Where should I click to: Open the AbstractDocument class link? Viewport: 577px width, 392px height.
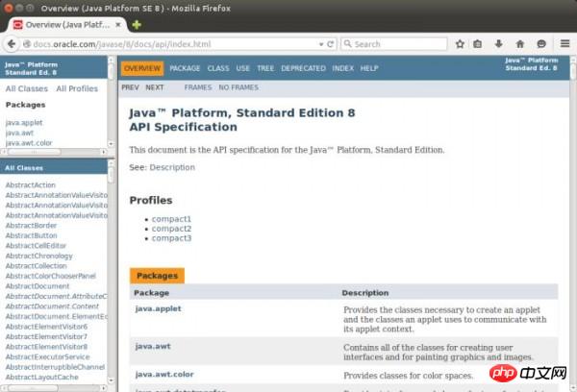38,286
